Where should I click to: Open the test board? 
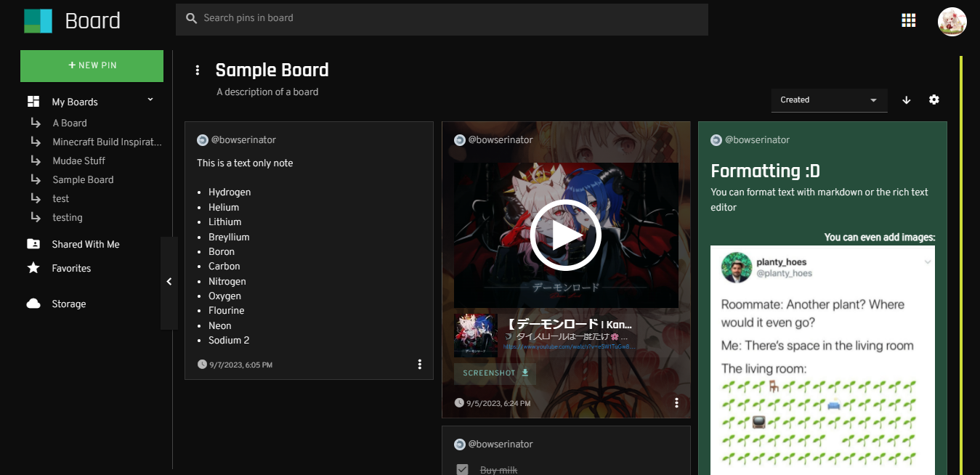point(60,199)
